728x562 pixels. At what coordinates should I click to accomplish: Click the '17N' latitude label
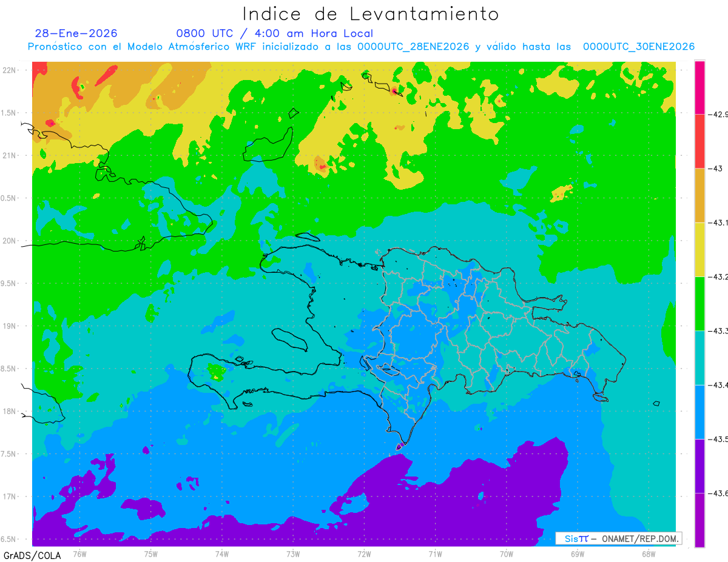pyautogui.click(x=10, y=497)
